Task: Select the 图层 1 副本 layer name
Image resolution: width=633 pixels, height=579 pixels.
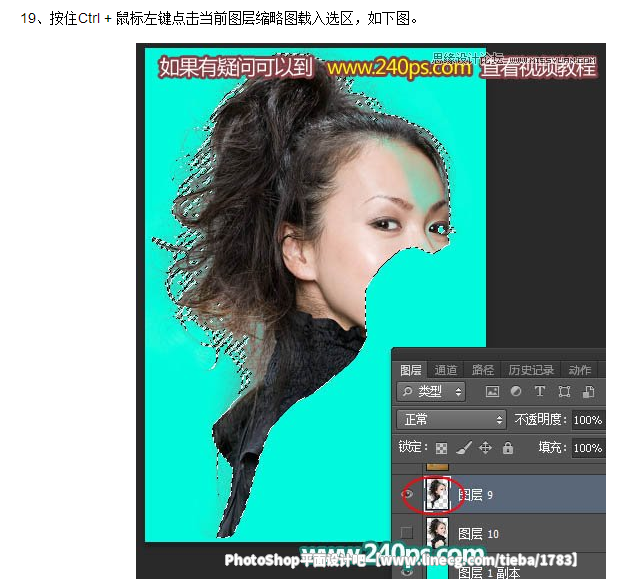Action: pyautogui.click(x=489, y=573)
